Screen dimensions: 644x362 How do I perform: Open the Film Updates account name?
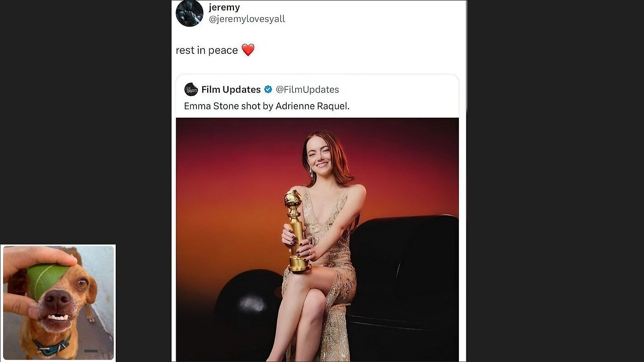231,89
